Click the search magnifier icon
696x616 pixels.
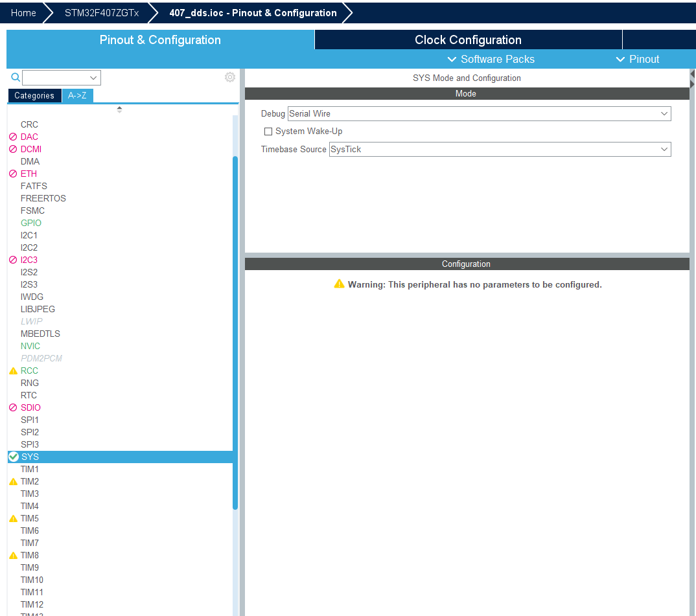coord(16,77)
